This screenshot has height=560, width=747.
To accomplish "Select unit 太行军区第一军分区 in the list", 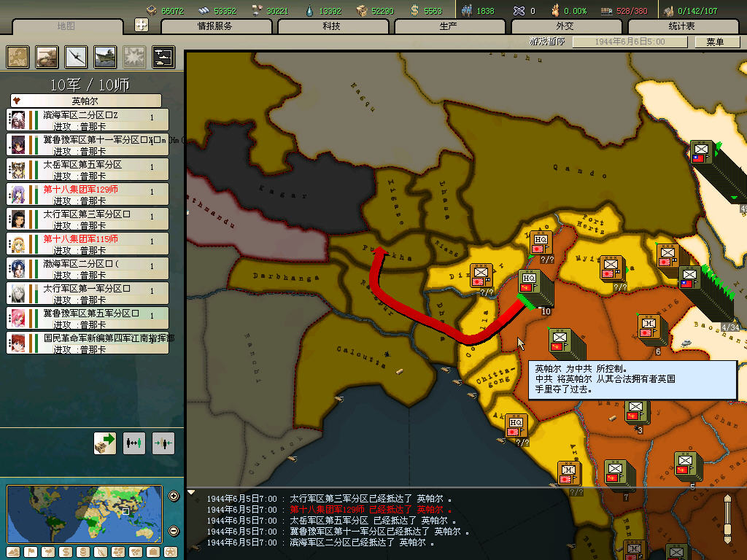I will coord(88,293).
